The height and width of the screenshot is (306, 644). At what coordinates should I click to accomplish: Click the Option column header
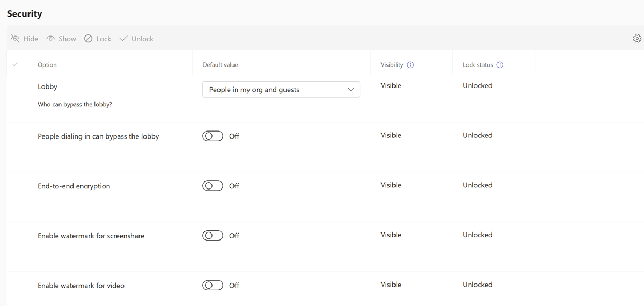47,65
